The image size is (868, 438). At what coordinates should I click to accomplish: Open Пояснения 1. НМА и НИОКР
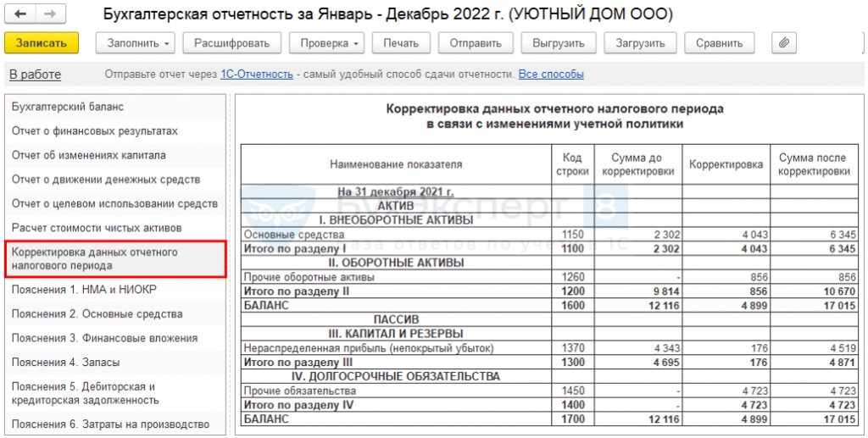click(115, 290)
